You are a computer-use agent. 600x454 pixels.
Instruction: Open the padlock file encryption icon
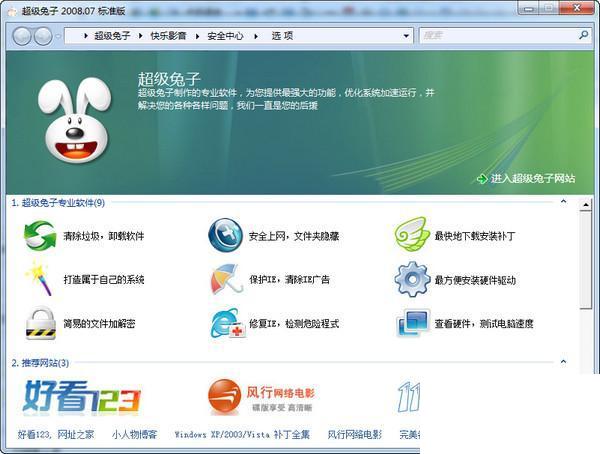pos(41,323)
